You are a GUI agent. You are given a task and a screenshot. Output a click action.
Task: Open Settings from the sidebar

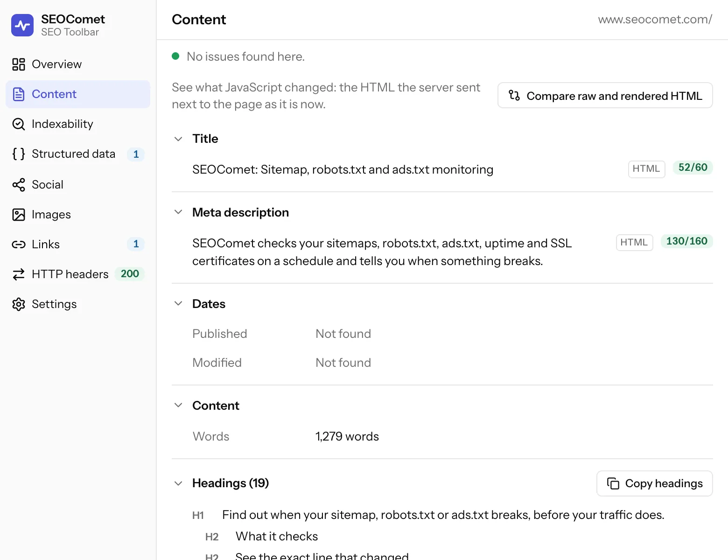pyautogui.click(x=78, y=304)
